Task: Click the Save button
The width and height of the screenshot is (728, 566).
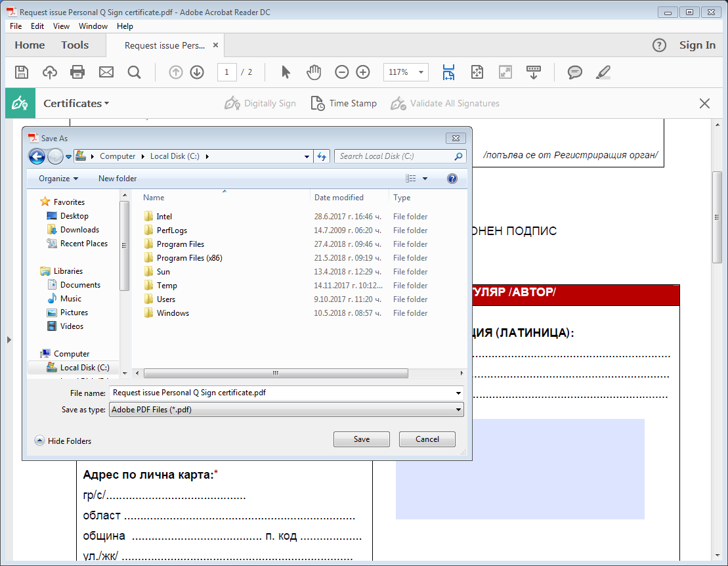Action: 361,439
